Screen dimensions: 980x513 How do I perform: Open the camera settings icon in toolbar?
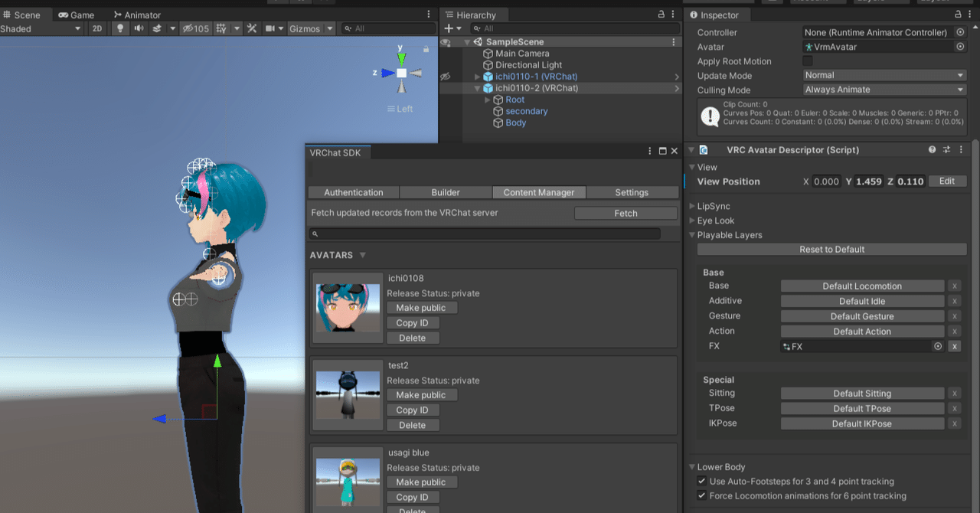tap(271, 28)
